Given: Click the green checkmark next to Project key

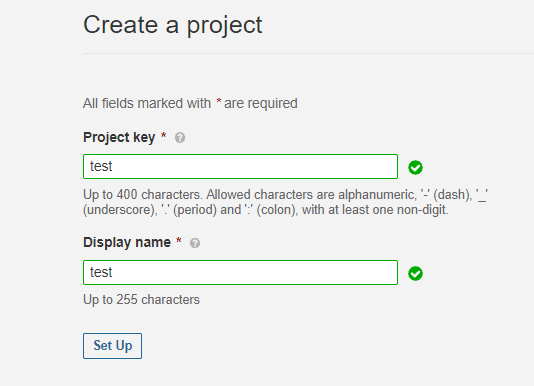Looking at the screenshot, I should pos(415,167).
